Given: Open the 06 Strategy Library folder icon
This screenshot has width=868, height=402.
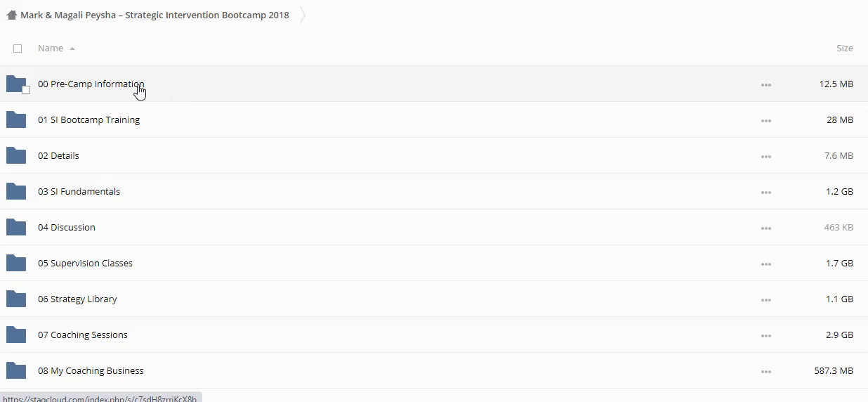Looking at the screenshot, I should pos(16,299).
